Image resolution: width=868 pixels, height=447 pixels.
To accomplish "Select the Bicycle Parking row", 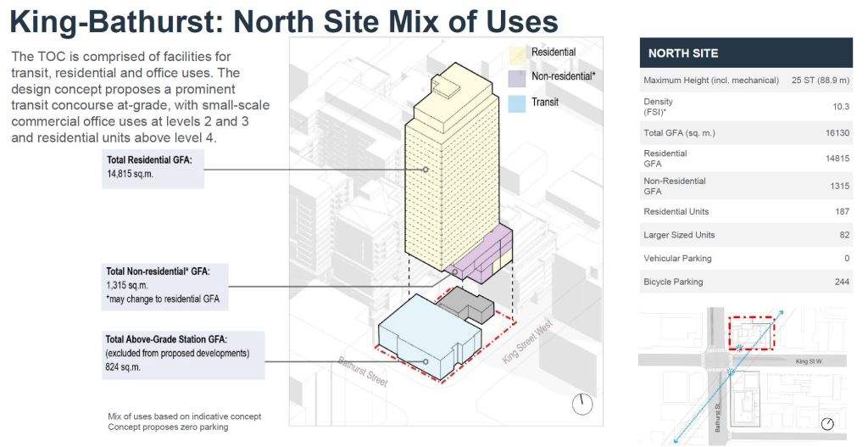I will (746, 282).
